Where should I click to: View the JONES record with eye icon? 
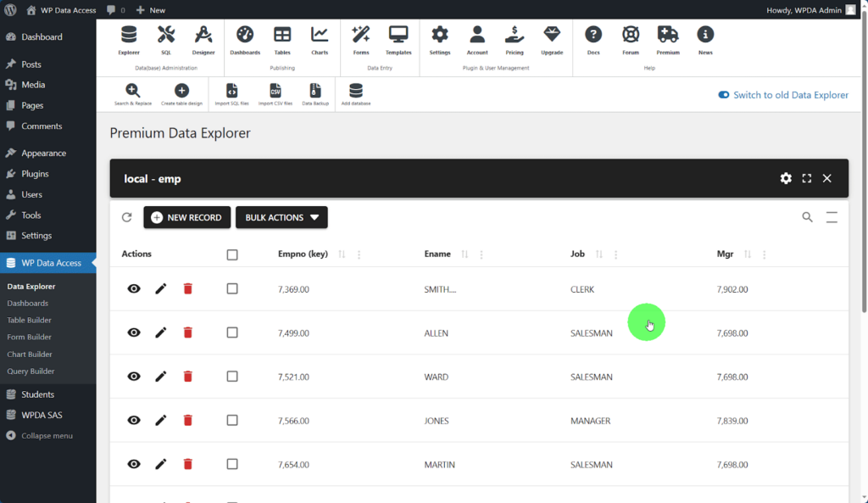(x=134, y=421)
